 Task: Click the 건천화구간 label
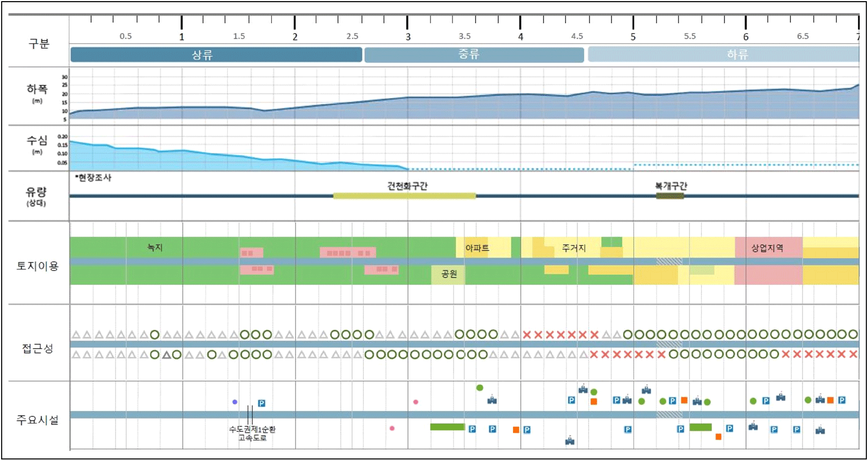[x=407, y=186]
